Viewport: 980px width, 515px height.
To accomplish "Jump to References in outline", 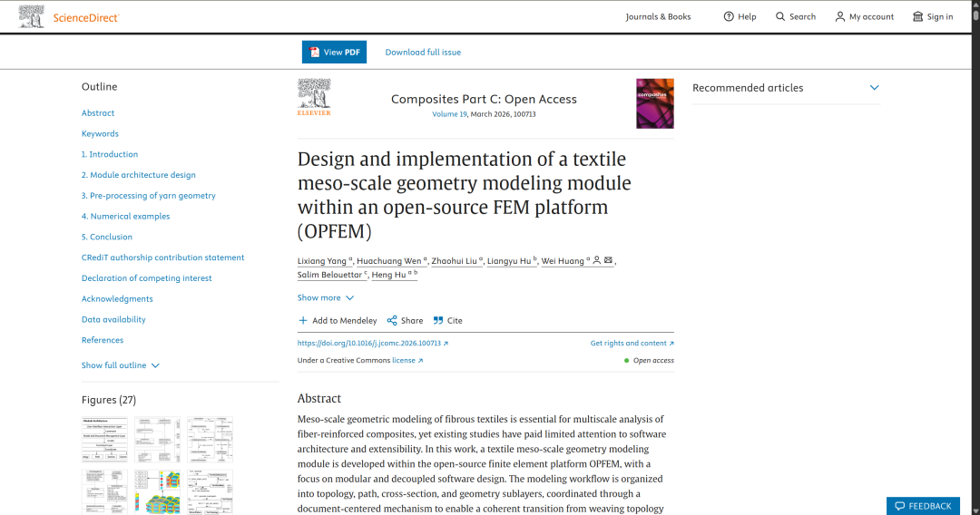I will 103,340.
